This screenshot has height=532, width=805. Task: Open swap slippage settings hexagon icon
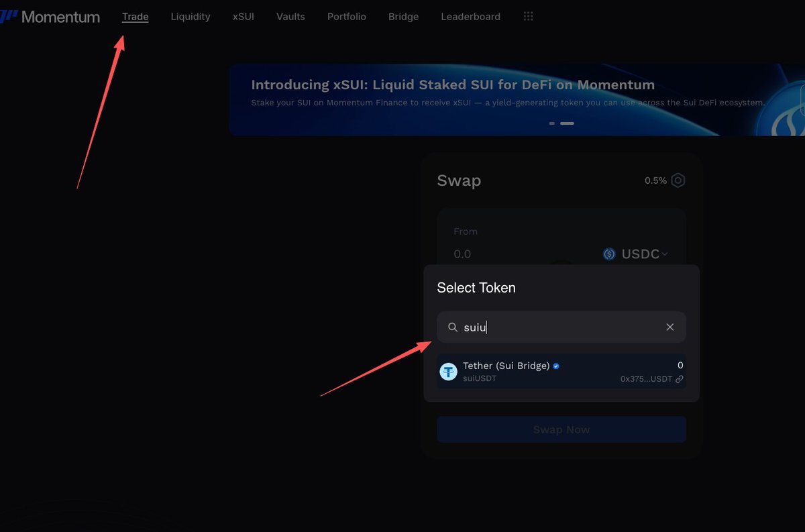678,180
